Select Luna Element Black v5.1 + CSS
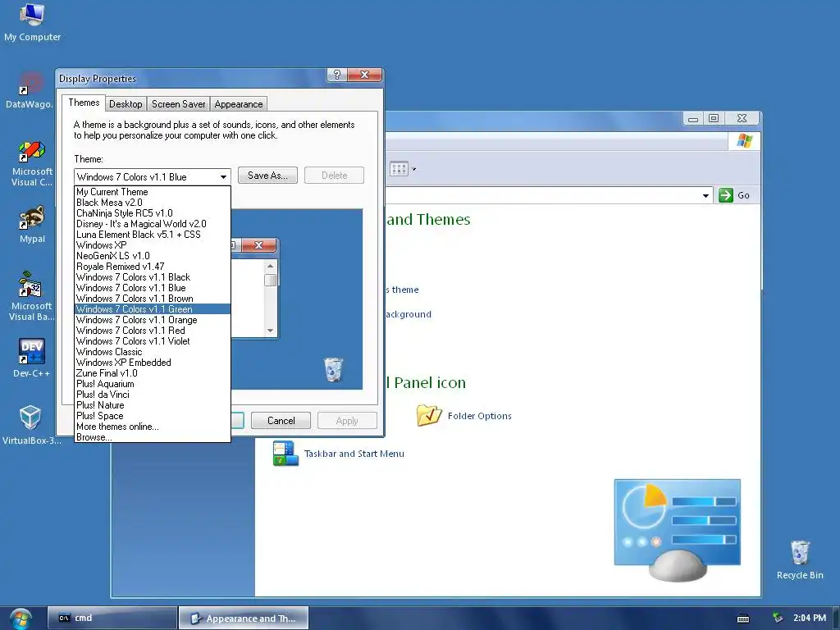 [153, 235]
